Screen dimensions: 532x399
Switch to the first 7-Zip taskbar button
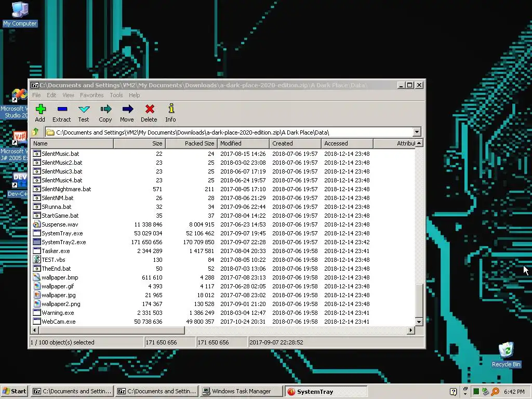coord(72,391)
